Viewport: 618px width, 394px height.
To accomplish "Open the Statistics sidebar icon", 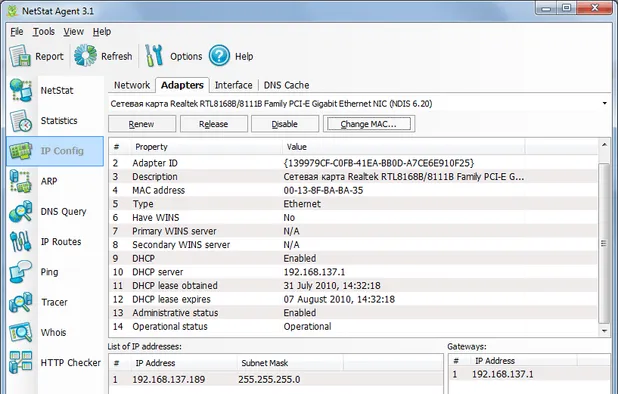I will tap(20, 121).
